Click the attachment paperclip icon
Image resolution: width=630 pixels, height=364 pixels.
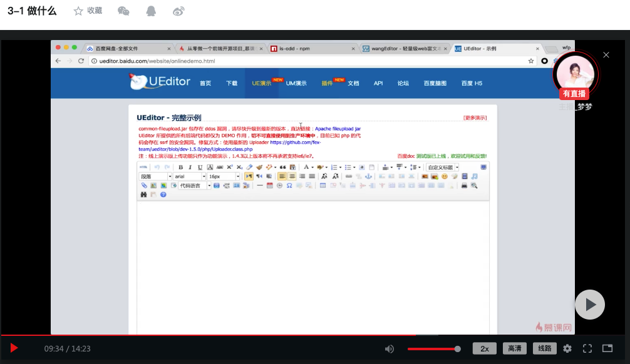[144, 185]
